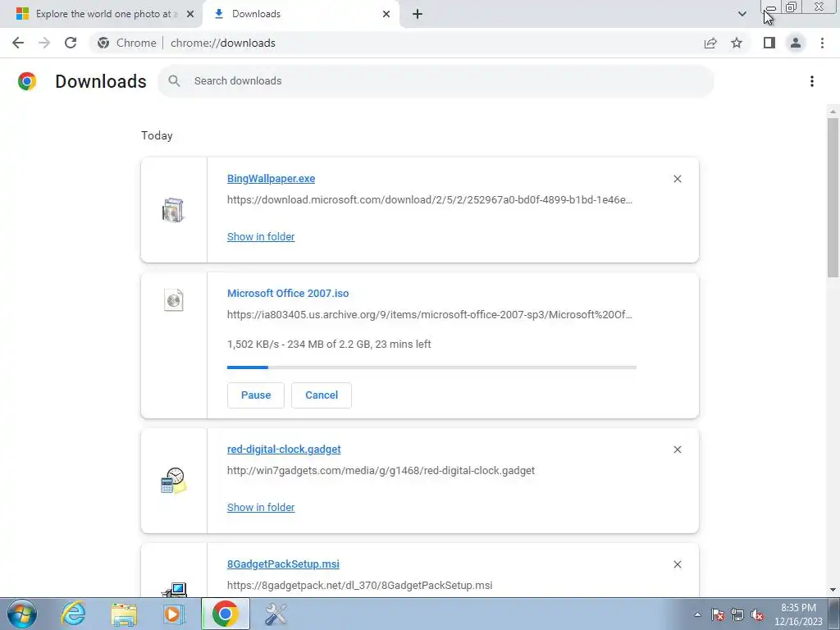The width and height of the screenshot is (840, 630).
Task: Click the scrollbar down arrow
Action: point(833,590)
